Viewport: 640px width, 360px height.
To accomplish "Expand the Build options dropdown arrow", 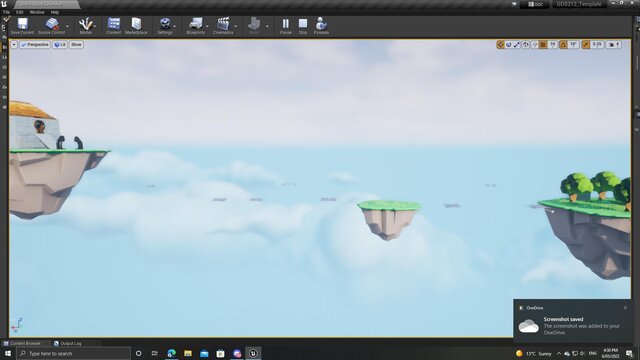I will pyautogui.click(x=267, y=26).
